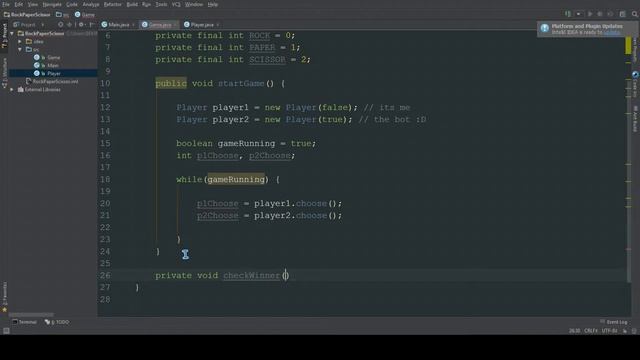The height and width of the screenshot is (360, 640).
Task: Open the VCS menu
Action: pyautogui.click(x=176, y=4)
